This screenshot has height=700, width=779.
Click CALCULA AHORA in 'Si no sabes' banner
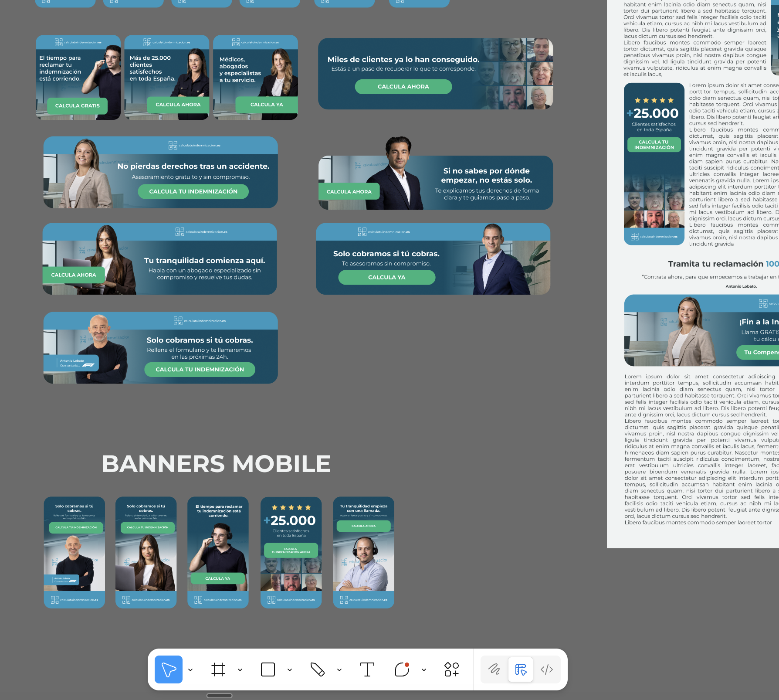[x=349, y=192]
